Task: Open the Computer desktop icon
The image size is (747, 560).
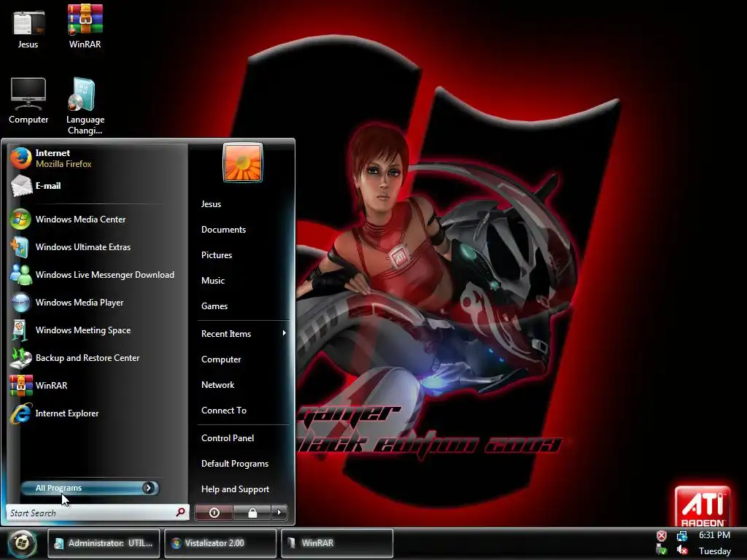Action: (28, 101)
